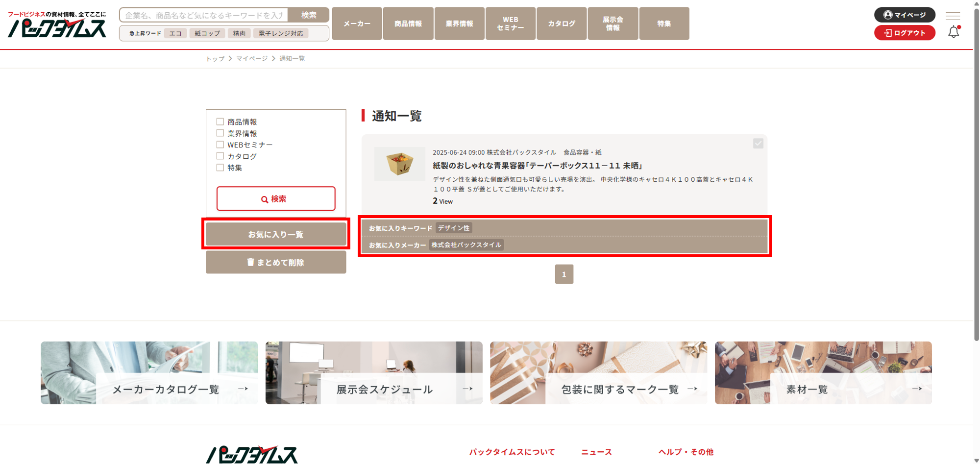Click 株式会社パックスタイル favorite maker tag

coord(466,245)
